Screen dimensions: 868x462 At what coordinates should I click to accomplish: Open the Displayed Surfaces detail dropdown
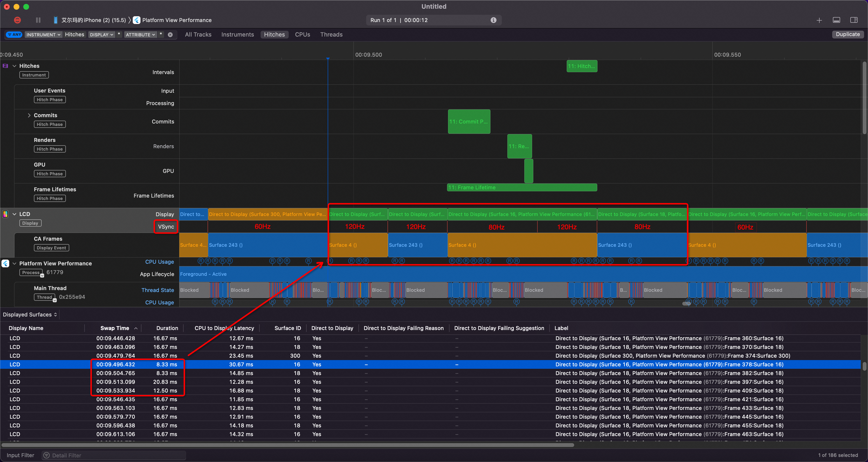click(x=30, y=314)
